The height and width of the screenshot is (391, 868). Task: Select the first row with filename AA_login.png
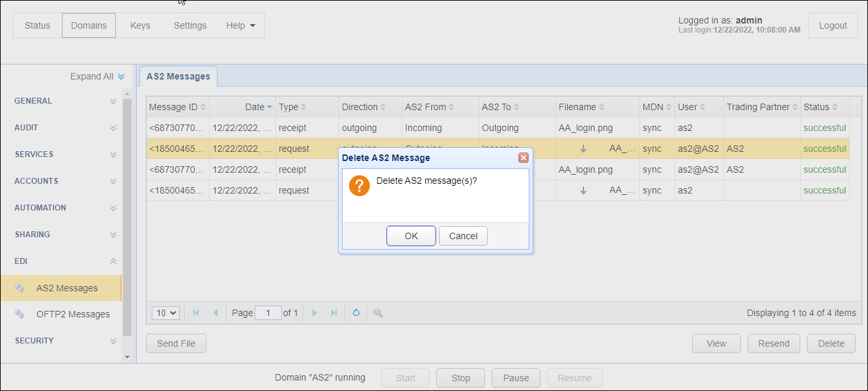pos(497,128)
